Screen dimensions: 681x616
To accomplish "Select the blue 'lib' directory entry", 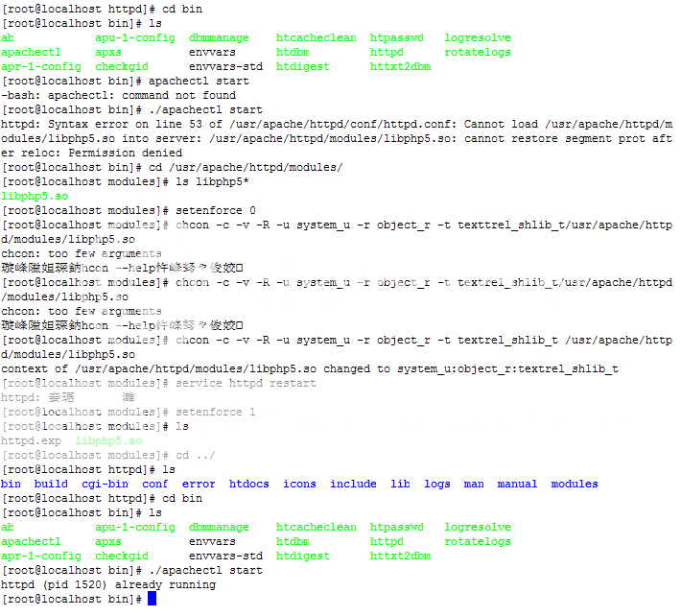I will (400, 484).
